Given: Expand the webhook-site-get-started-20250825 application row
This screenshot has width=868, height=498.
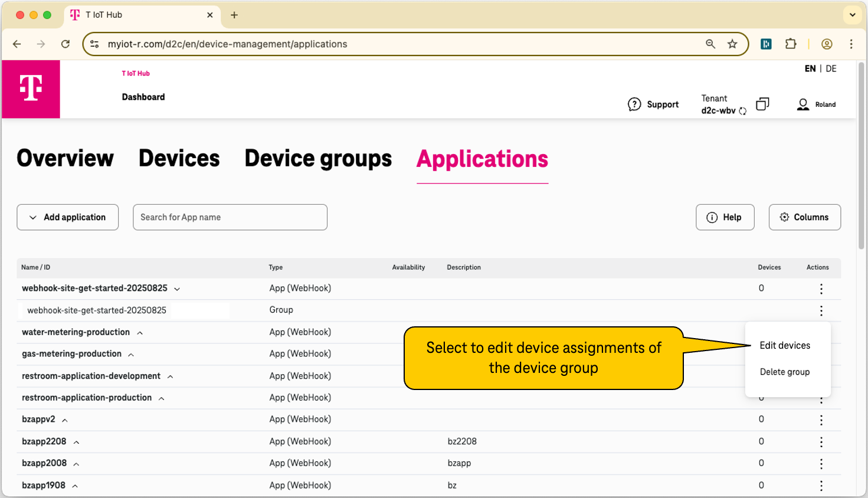Looking at the screenshot, I should [x=176, y=289].
